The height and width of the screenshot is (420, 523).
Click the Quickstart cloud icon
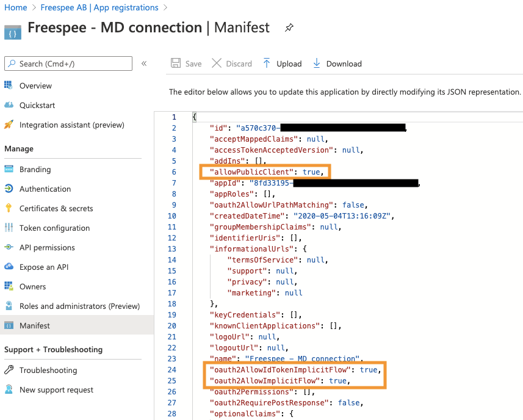pos(9,105)
